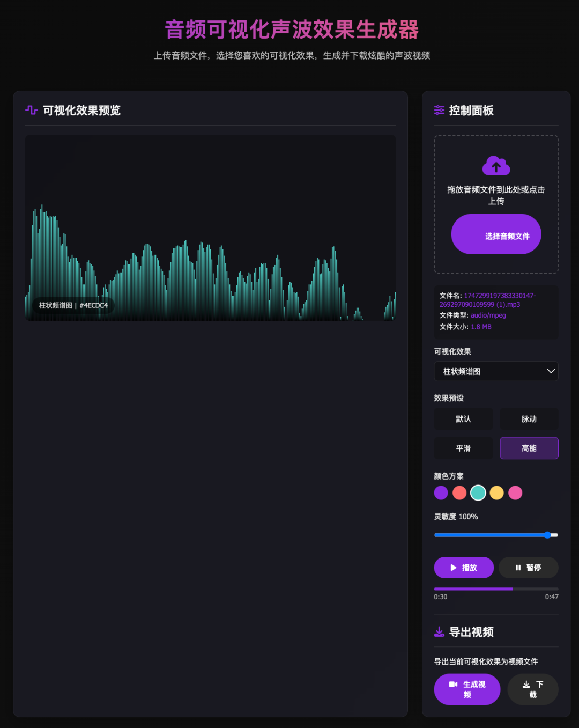Viewport: 579px width, 728px height.
Task: Choose the purple color swatch
Action: tap(441, 492)
